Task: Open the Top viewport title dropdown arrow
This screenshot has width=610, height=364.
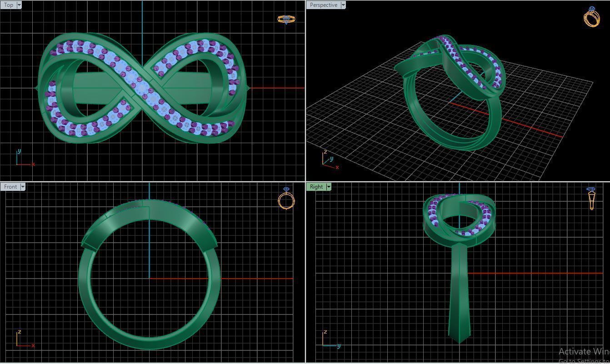Action: tap(19, 5)
